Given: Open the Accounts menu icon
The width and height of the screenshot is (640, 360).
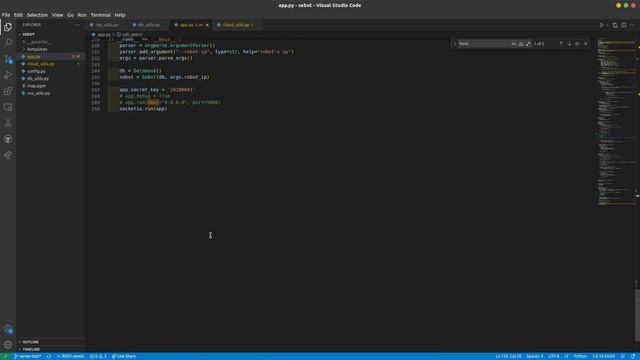Looking at the screenshot, I should (8, 329).
